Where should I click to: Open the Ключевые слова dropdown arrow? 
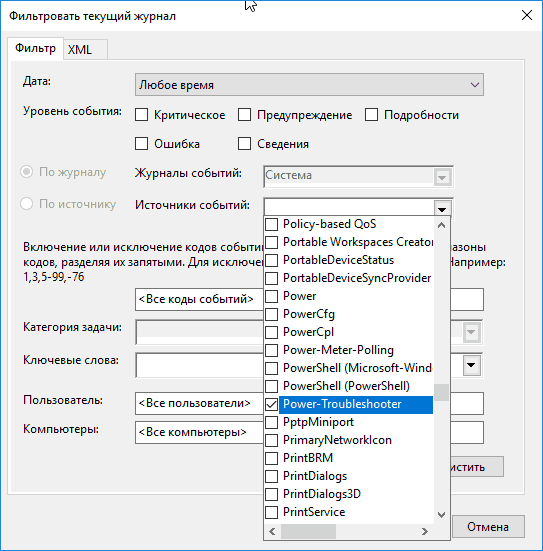point(471,365)
